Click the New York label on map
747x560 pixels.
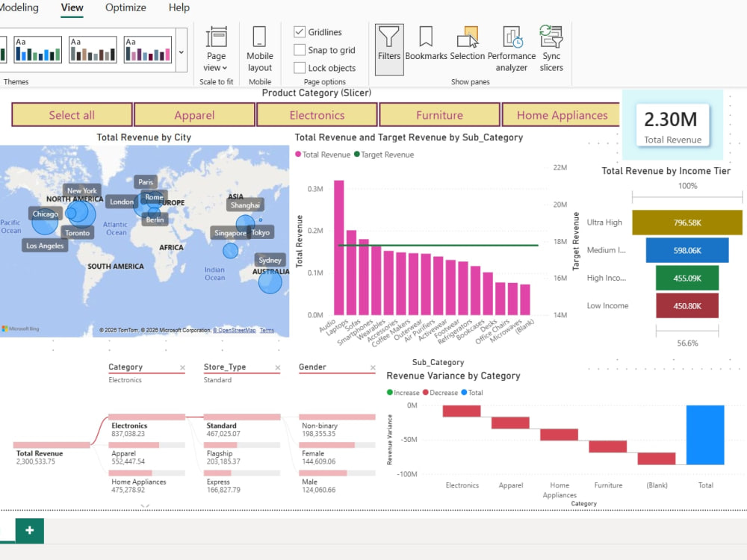click(x=81, y=190)
